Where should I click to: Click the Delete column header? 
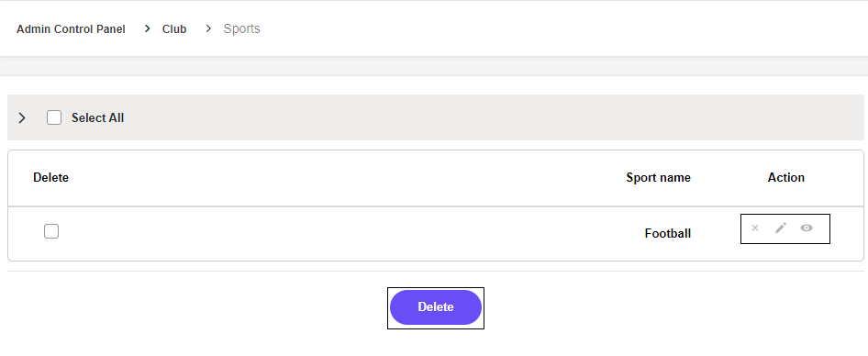tap(51, 178)
